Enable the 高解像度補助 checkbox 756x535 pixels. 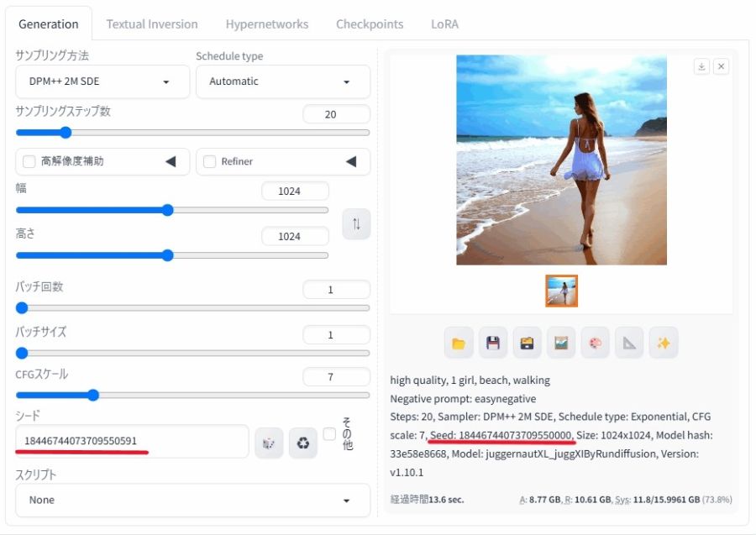(29, 161)
